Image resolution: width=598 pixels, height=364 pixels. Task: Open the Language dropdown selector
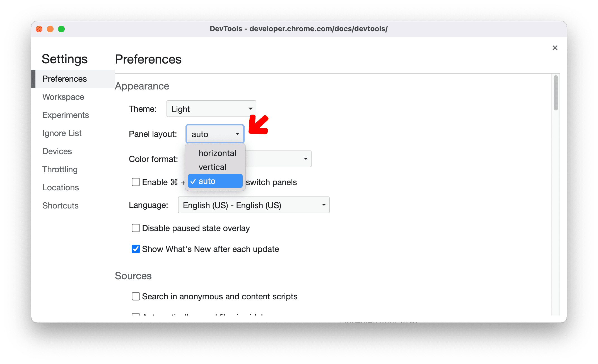pyautogui.click(x=253, y=205)
